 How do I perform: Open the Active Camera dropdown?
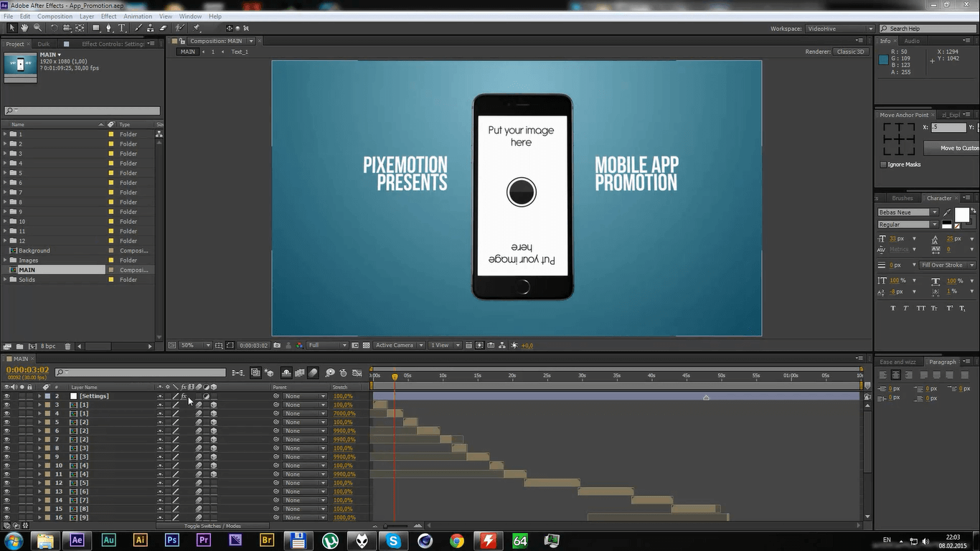pyautogui.click(x=400, y=345)
